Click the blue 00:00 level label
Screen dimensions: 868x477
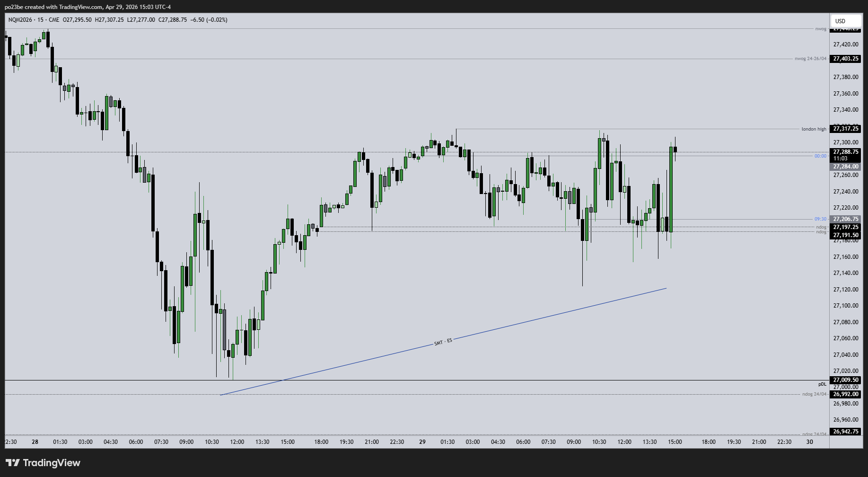pos(820,156)
